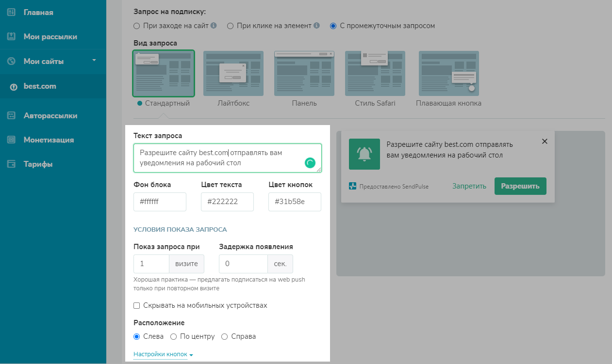Viewport: 612px width, 364px height.
Task: Click the Плавающая кнопка label
Action: 449,103
